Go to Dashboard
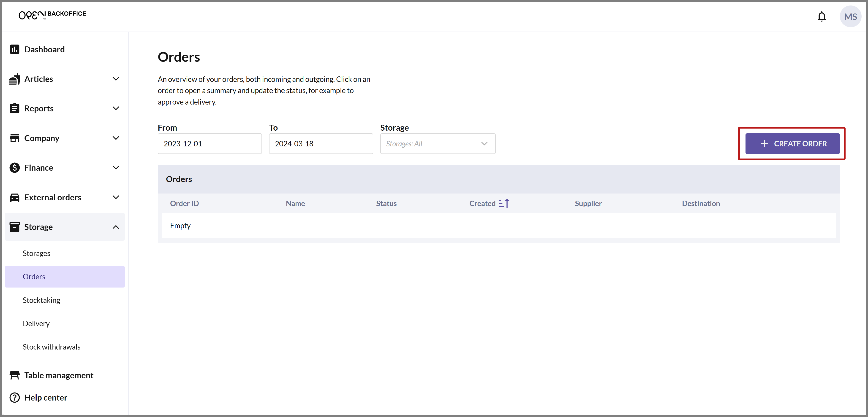 [44, 49]
